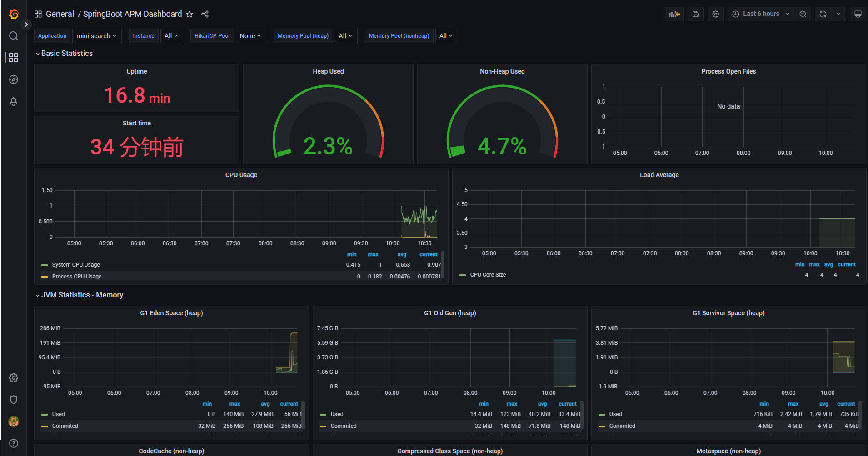Open the Help question mark icon

coord(14,443)
